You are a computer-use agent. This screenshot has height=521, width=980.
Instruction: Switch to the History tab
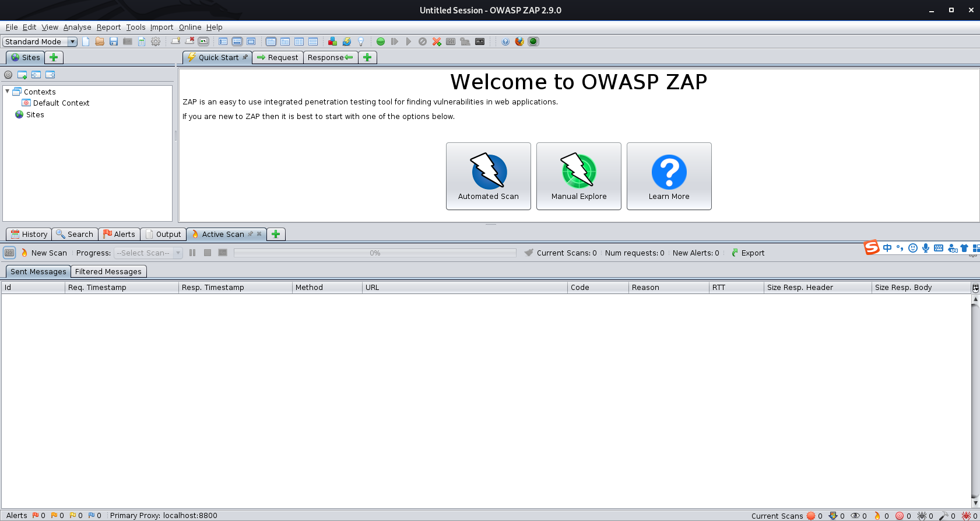click(29, 234)
